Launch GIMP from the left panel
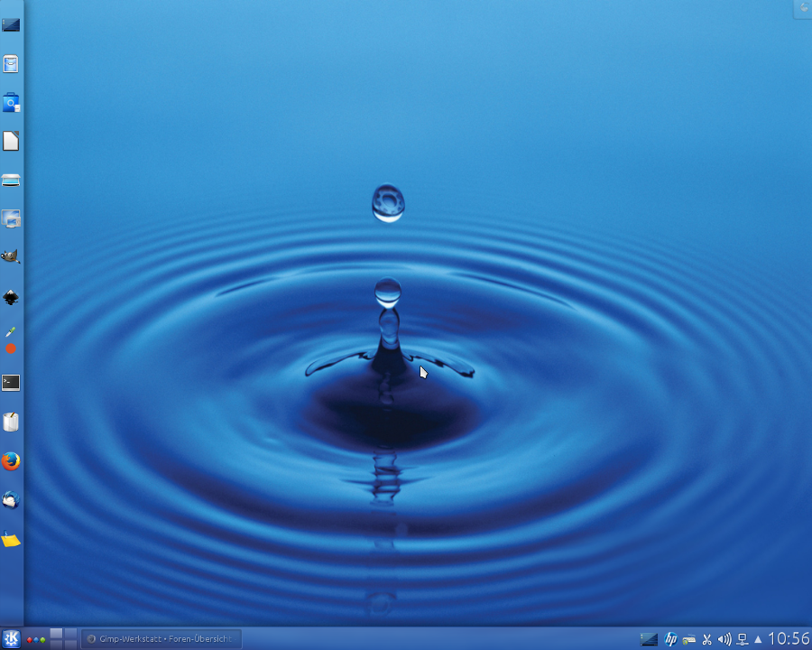 coord(11,256)
